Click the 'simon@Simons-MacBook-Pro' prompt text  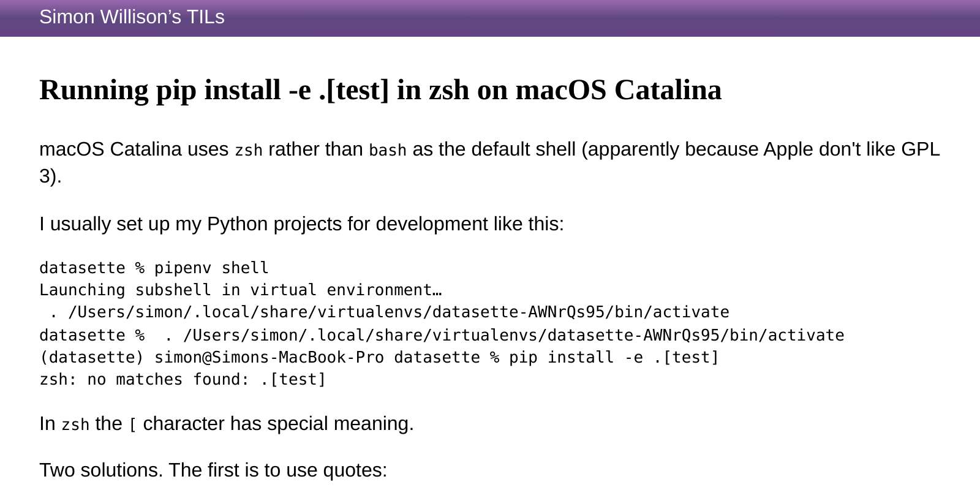point(269,357)
